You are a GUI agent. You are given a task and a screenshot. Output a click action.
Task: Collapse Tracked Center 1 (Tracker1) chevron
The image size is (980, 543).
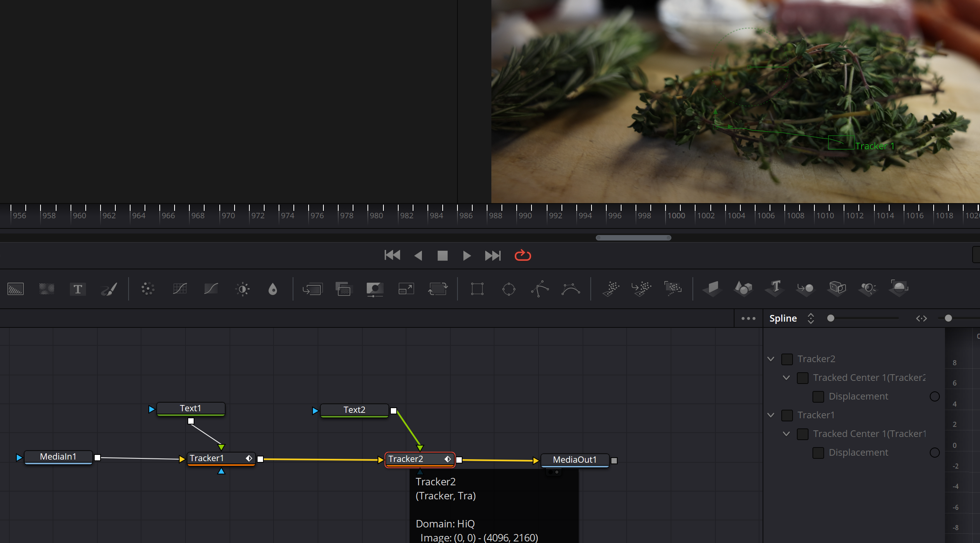[786, 434]
